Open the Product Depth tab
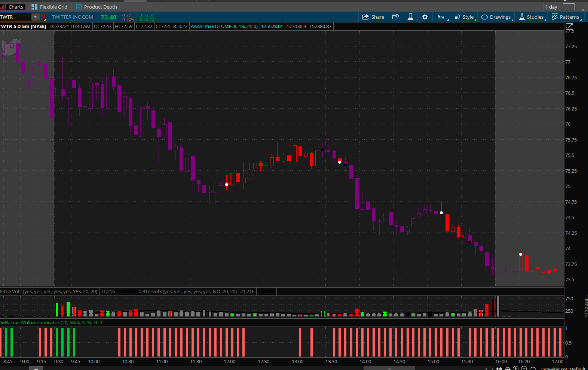Viewport: 588px width, 370px height. point(97,7)
